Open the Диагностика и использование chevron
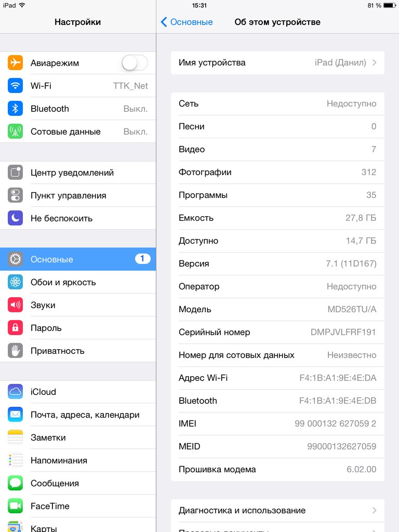This screenshot has width=399, height=532. click(x=375, y=510)
